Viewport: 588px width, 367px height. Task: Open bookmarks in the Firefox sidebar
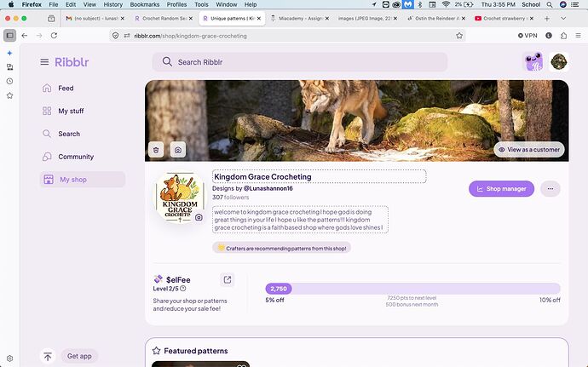pyautogui.click(x=9, y=95)
